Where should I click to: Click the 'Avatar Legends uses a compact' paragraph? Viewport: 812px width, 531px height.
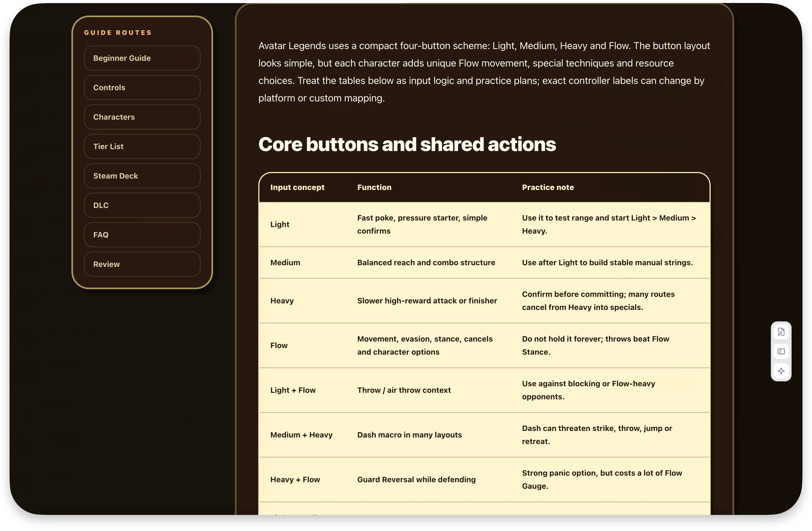484,72
